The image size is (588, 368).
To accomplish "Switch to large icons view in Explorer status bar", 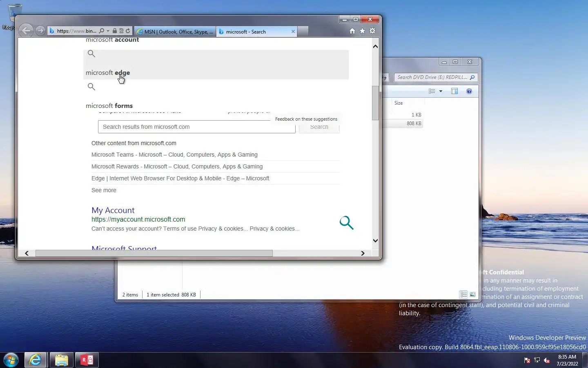I will 472,294.
